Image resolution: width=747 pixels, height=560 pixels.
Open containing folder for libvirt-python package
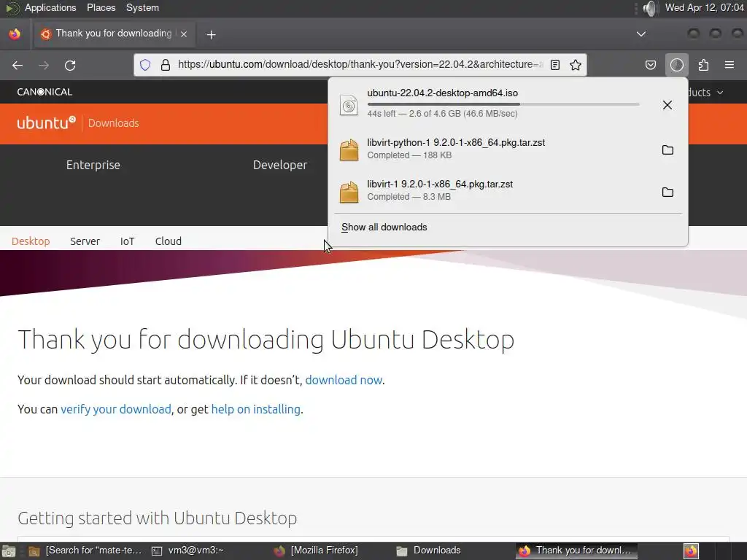click(667, 149)
